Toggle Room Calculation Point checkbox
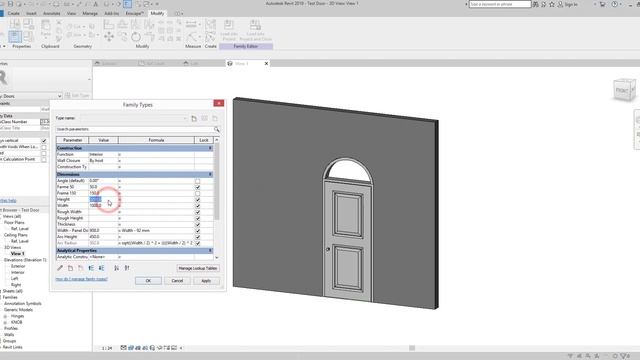The image size is (640, 360). 44,160
